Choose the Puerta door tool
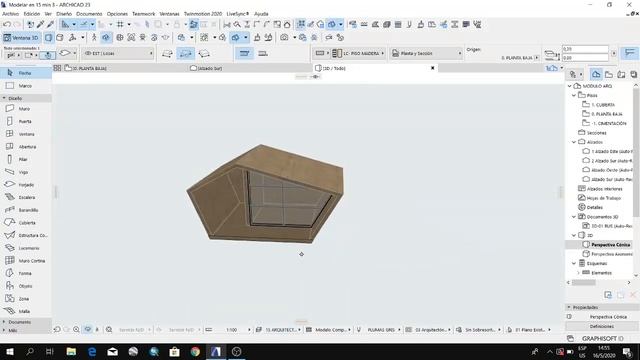This screenshot has width=640, height=360. 25,122
